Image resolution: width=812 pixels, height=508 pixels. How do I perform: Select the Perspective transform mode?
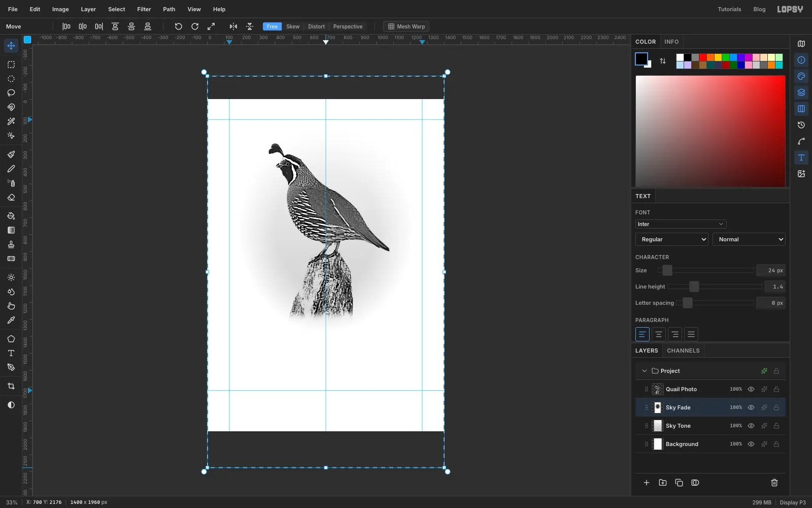click(x=348, y=26)
